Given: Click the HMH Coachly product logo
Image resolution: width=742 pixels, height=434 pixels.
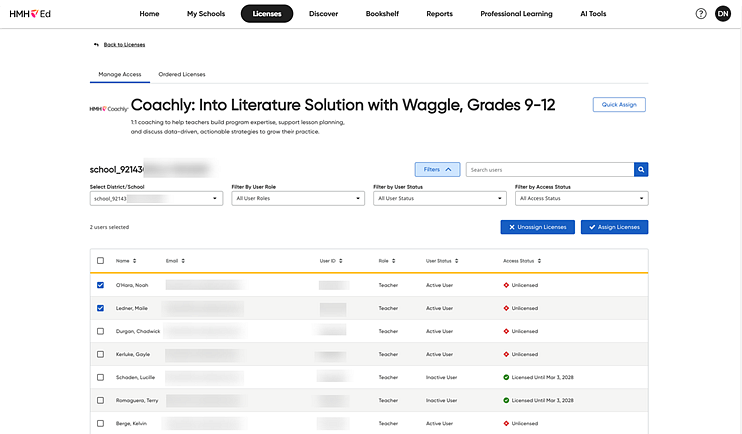Looking at the screenshot, I should (109, 109).
